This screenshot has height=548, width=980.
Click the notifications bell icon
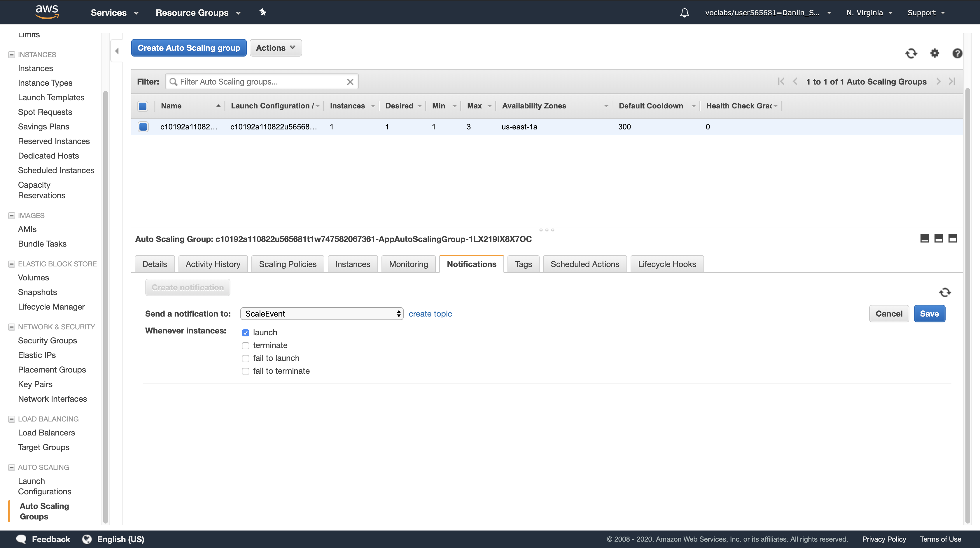point(685,13)
